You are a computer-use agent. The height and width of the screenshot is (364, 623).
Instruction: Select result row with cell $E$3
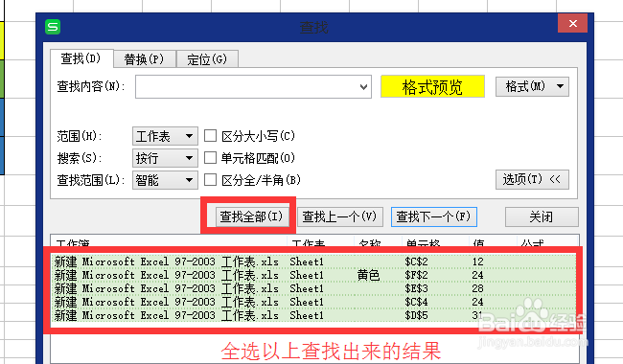click(x=313, y=288)
